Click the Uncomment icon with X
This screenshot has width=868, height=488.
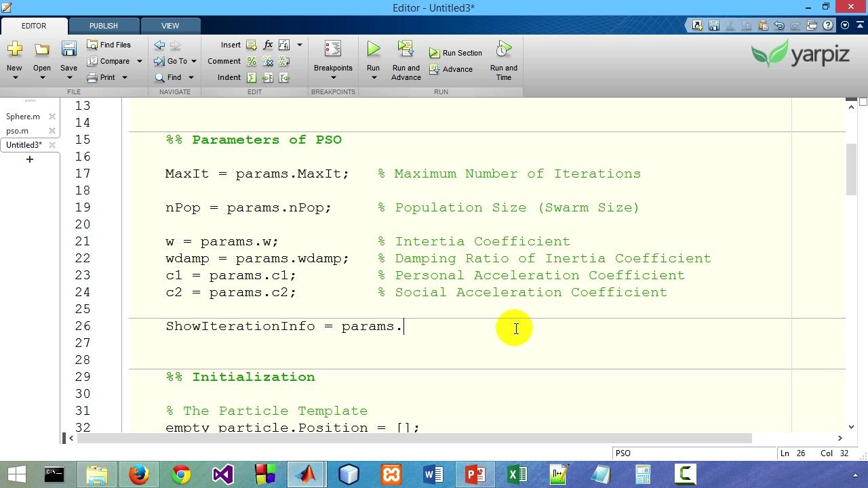click(x=268, y=61)
